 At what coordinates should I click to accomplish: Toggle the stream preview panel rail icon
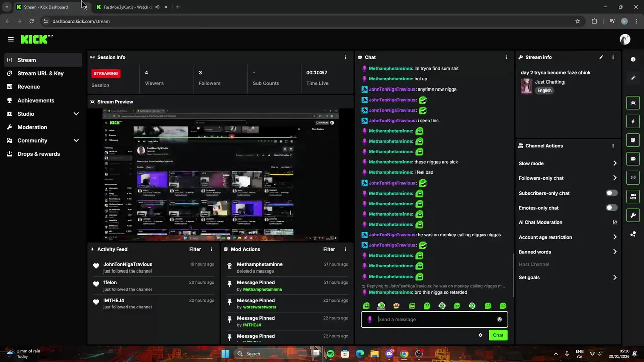(633, 103)
